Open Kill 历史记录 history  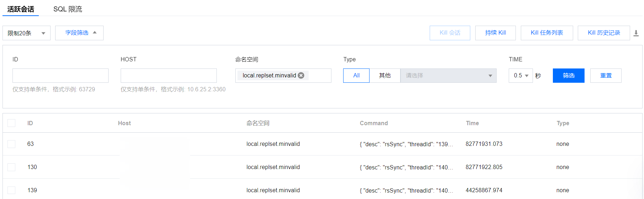604,33
